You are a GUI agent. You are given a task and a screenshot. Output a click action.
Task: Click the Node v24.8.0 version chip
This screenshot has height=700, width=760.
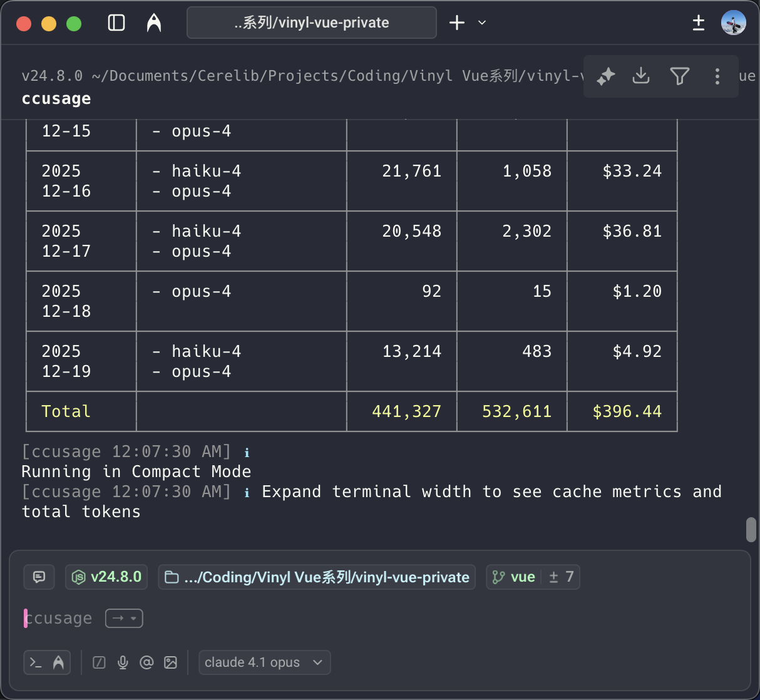106,577
